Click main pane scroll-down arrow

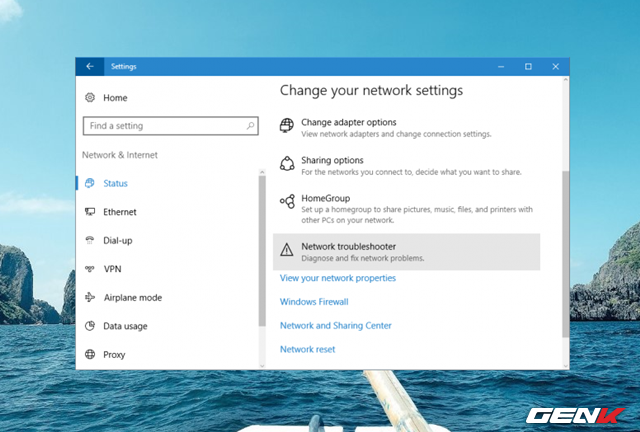coord(565,366)
